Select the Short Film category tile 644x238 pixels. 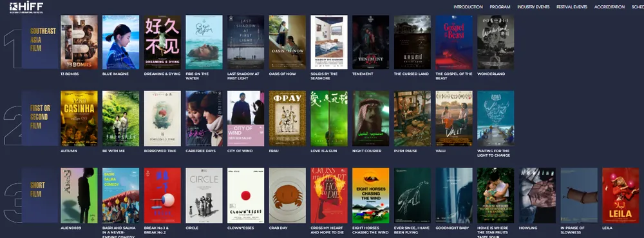tap(40, 195)
